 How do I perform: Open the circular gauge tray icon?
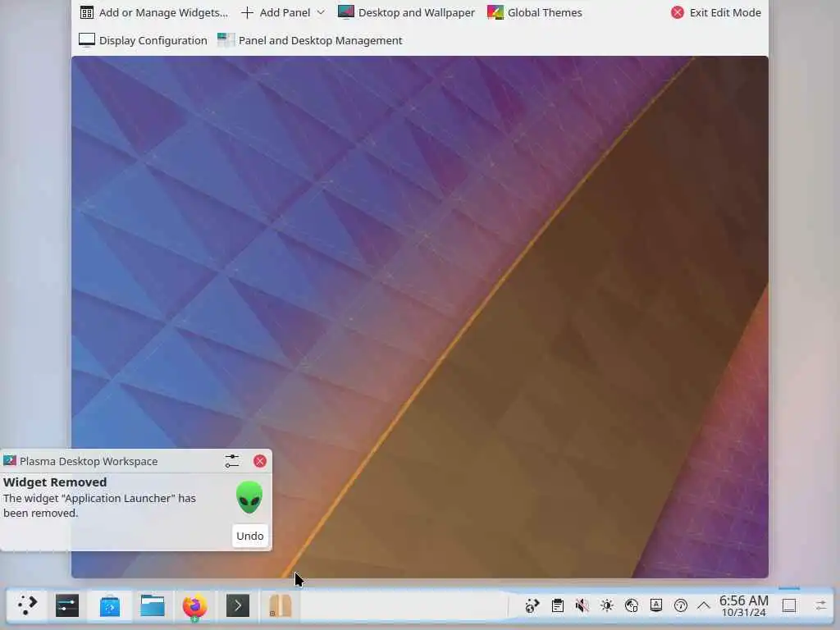click(x=681, y=606)
